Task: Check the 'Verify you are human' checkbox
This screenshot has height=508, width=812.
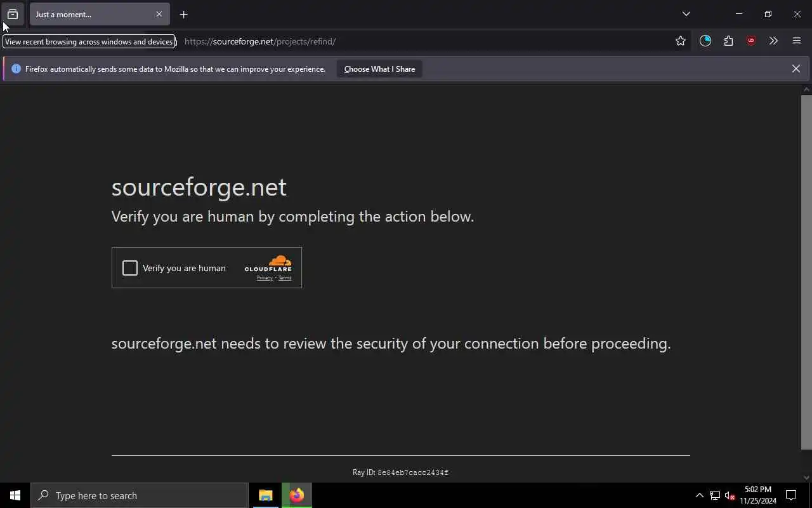Action: pyautogui.click(x=130, y=268)
